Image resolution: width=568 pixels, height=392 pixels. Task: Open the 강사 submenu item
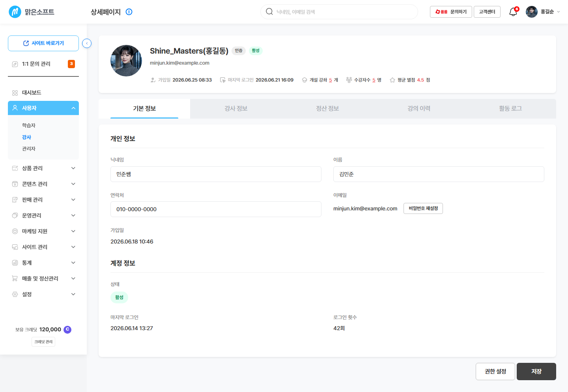tap(26, 137)
